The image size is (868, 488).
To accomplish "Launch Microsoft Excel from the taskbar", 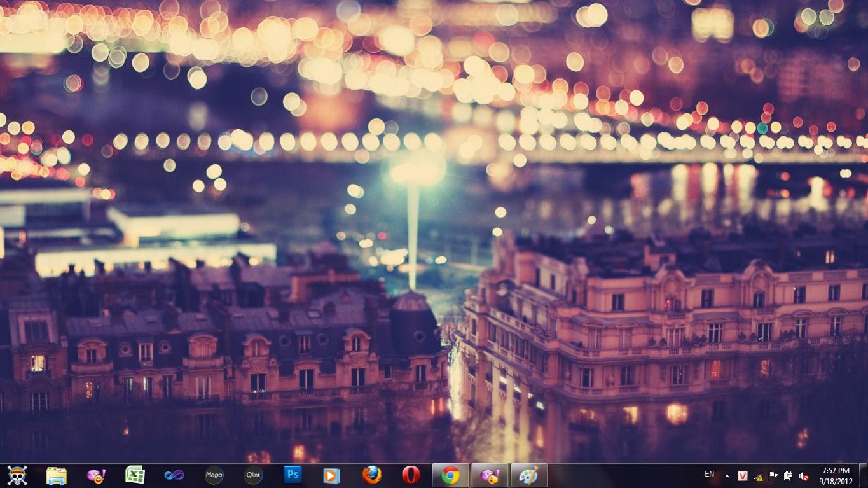I will tap(135, 475).
